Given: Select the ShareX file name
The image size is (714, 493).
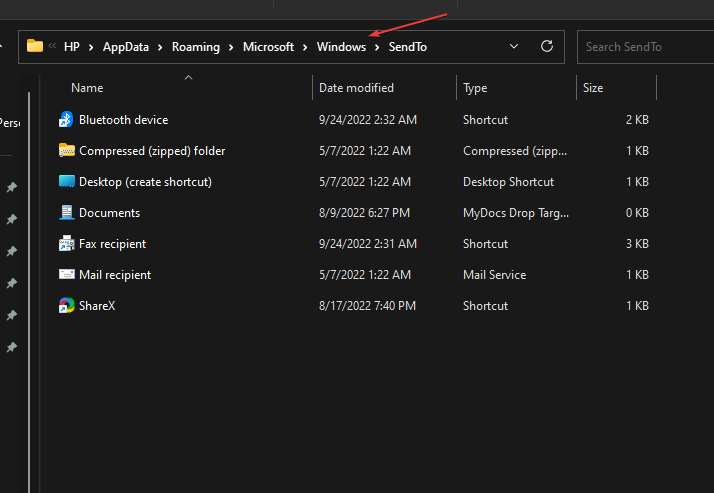Looking at the screenshot, I should tap(97, 306).
